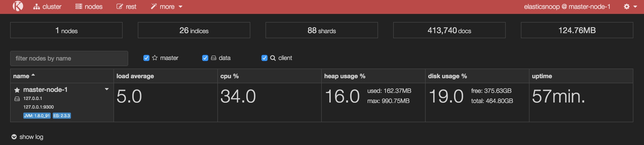This screenshot has height=145, width=644.
Task: Click the ES: 2.3.3 version badge
Action: [62, 116]
